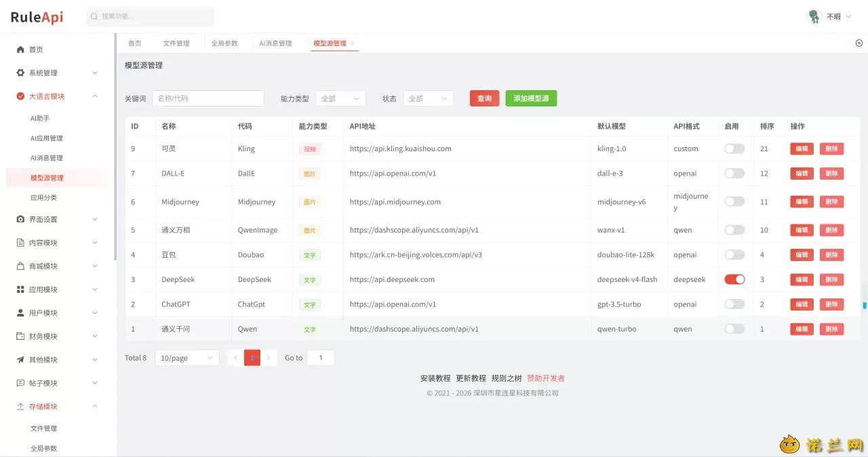Image resolution: width=868 pixels, height=457 pixels.
Task: Toggle the 豆包 row enable switch
Action: [734, 255]
